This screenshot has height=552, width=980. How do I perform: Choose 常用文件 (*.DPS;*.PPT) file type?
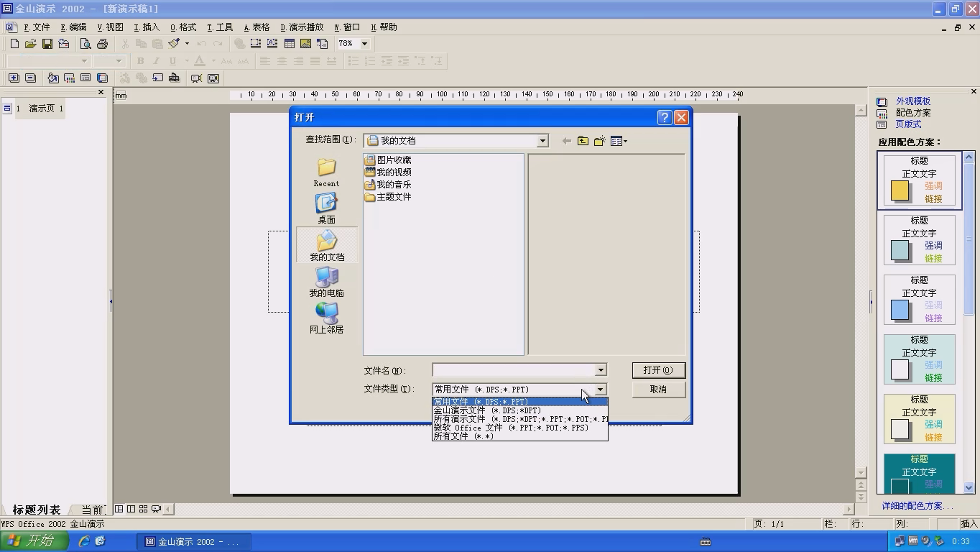[x=519, y=402]
